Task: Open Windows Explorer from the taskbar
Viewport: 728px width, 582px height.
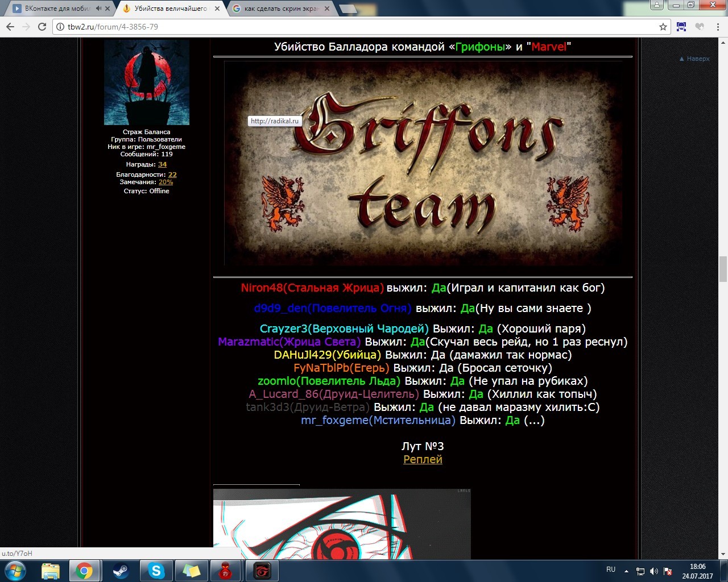Action: click(51, 571)
